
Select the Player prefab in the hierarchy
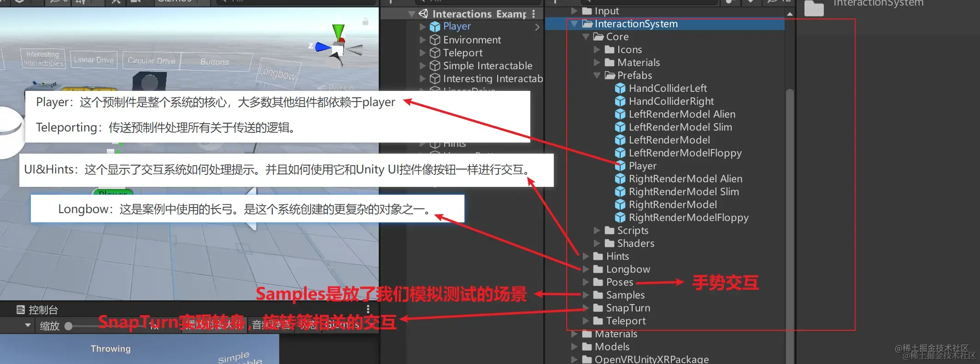457,26
